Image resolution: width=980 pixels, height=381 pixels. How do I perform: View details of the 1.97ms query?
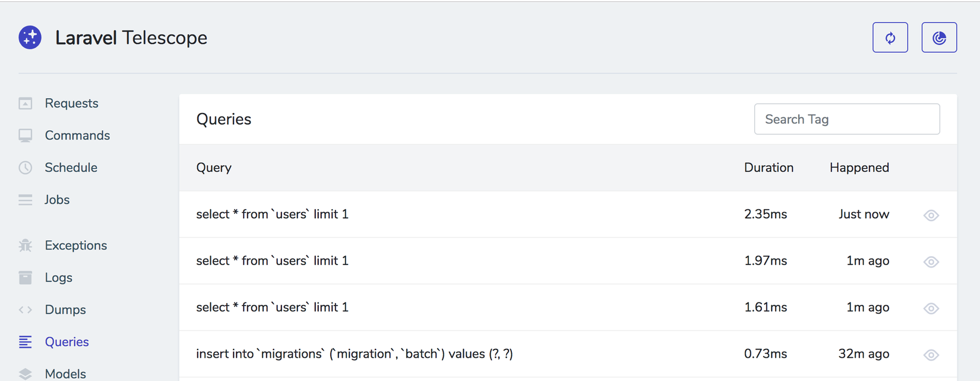[x=931, y=262]
